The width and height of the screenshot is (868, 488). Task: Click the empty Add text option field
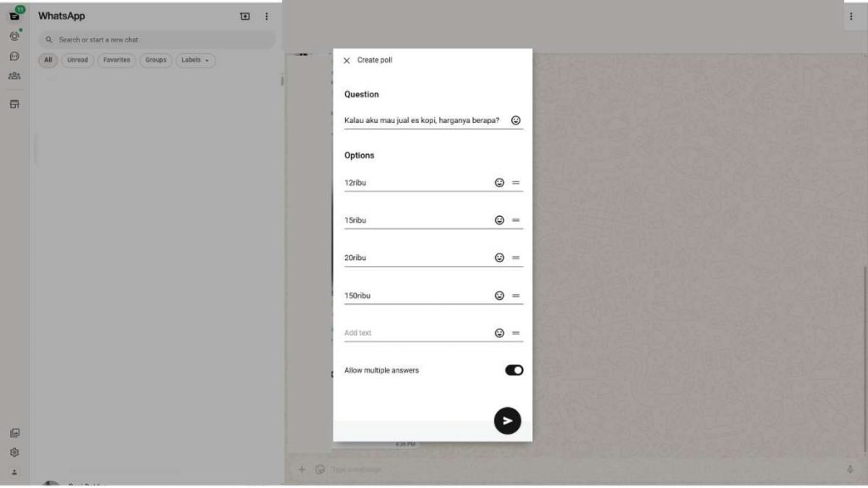click(415, 333)
